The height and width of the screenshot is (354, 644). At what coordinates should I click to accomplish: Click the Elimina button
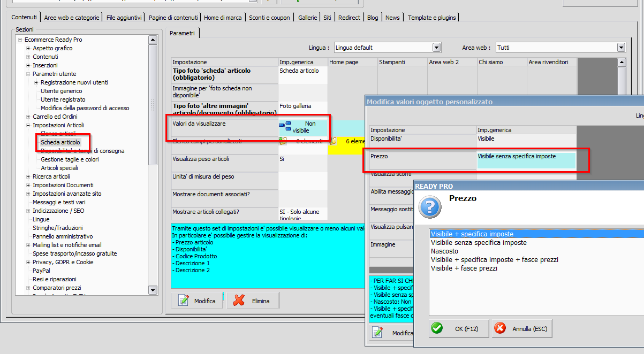pyautogui.click(x=253, y=301)
